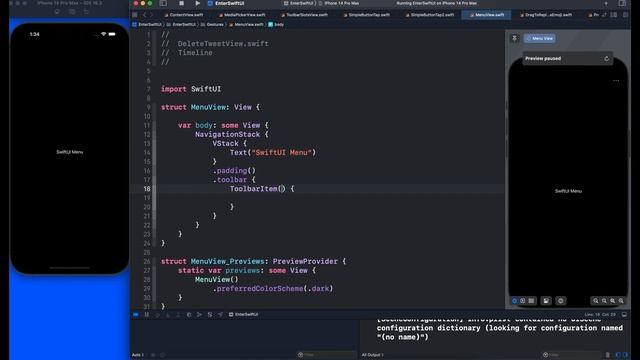Toggle the console pane button

(x=625, y=355)
